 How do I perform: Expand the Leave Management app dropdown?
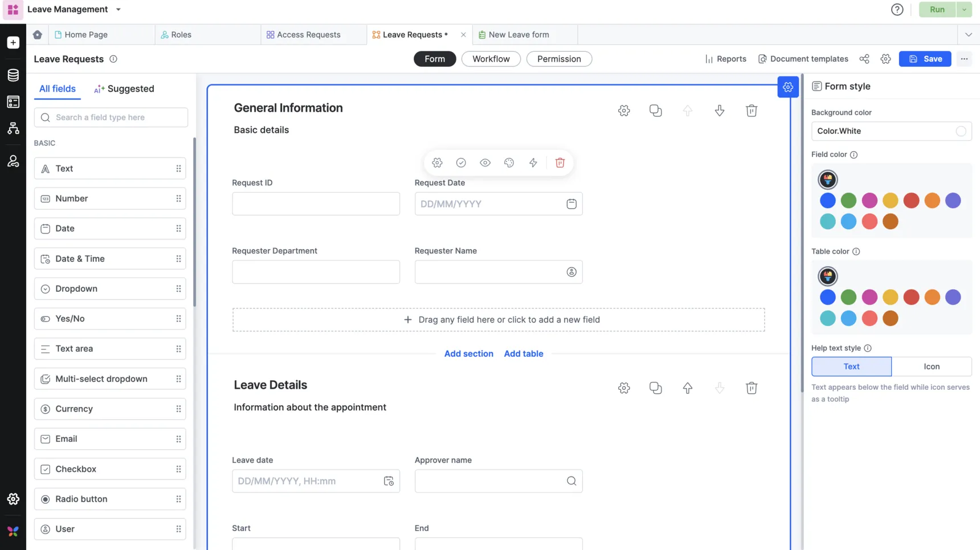click(119, 9)
